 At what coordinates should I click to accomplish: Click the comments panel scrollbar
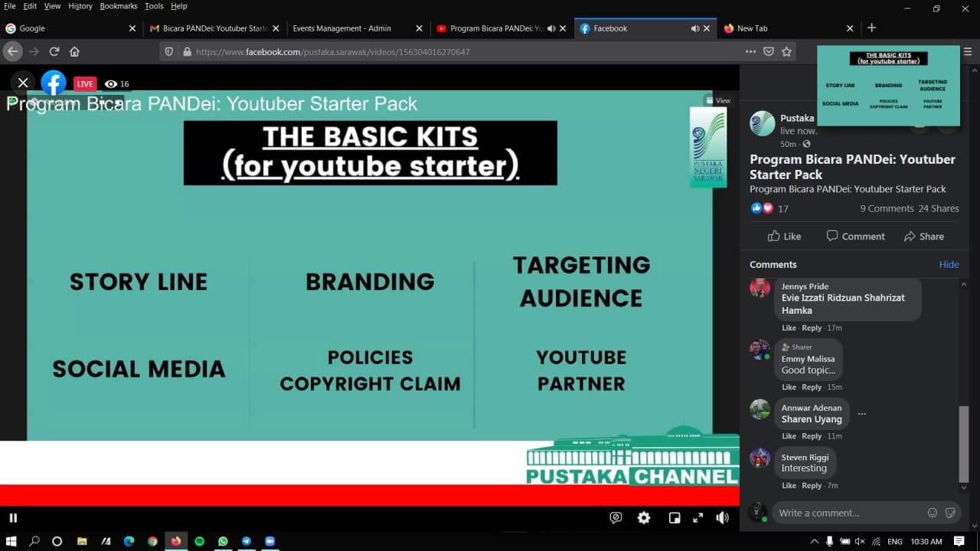tap(963, 443)
